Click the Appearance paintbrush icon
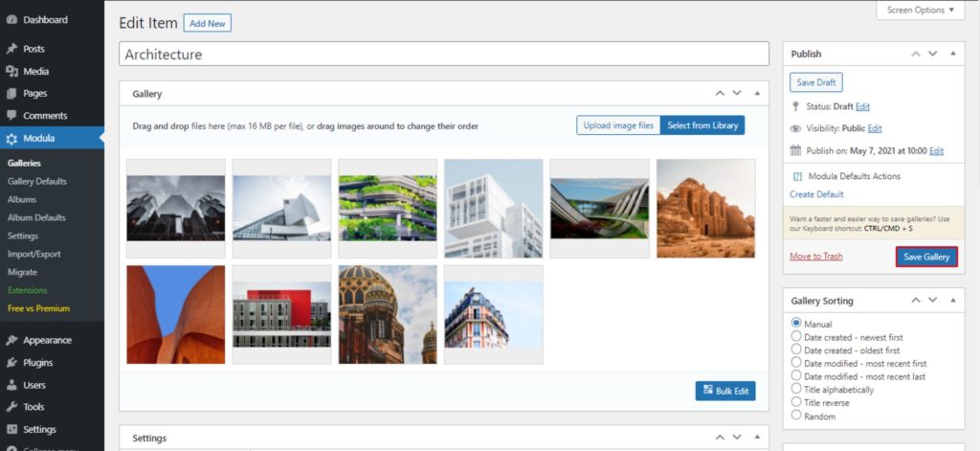This screenshot has width=980, height=451. click(11, 340)
